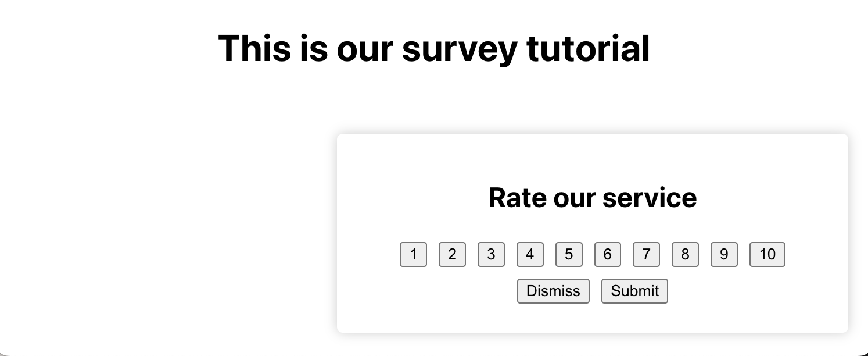Submit your service rating

coord(634,291)
